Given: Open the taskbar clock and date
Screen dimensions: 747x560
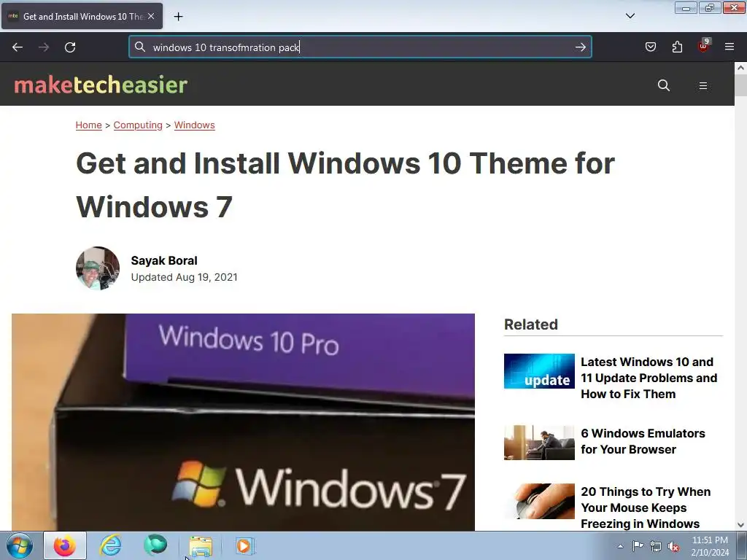Looking at the screenshot, I should (710, 546).
